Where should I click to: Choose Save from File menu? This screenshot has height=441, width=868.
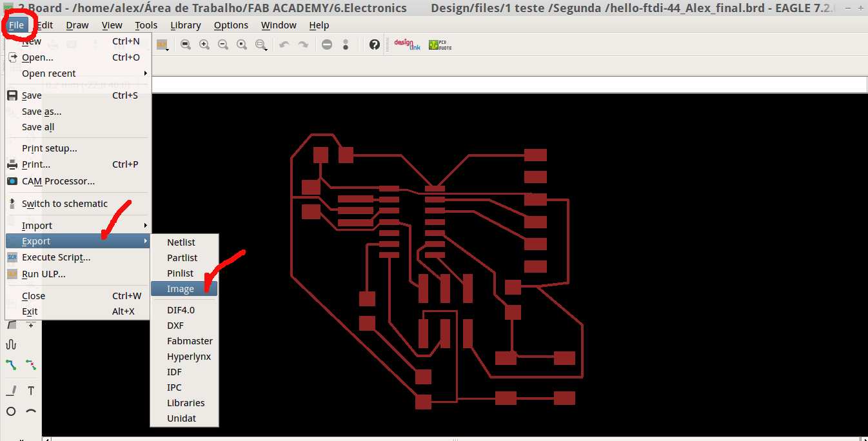(x=77, y=95)
